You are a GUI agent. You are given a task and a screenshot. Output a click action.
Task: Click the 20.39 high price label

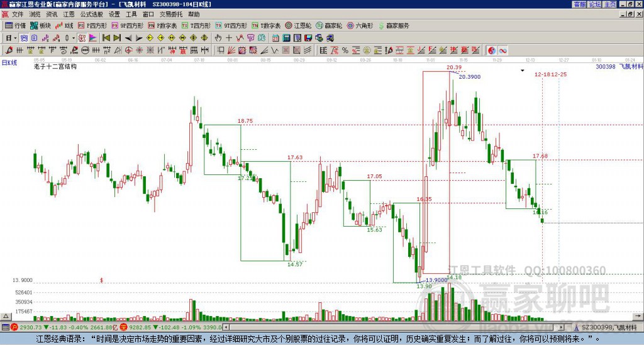454,67
